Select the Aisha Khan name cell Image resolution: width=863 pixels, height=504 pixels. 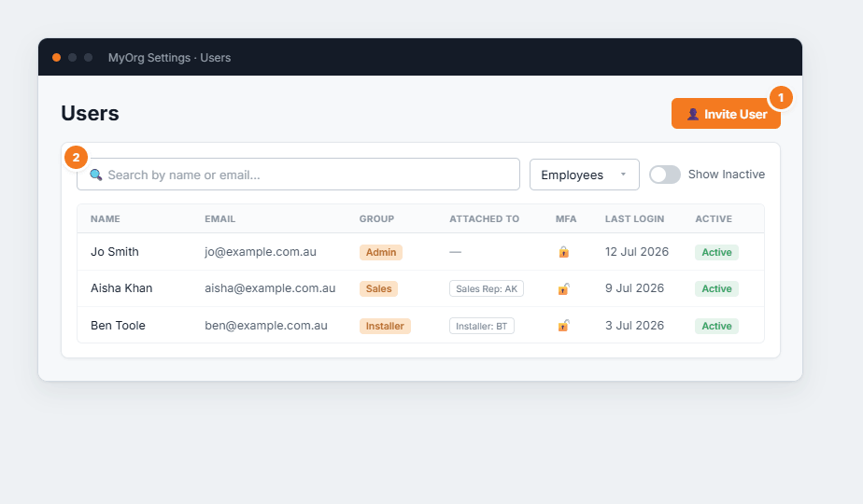121,287
